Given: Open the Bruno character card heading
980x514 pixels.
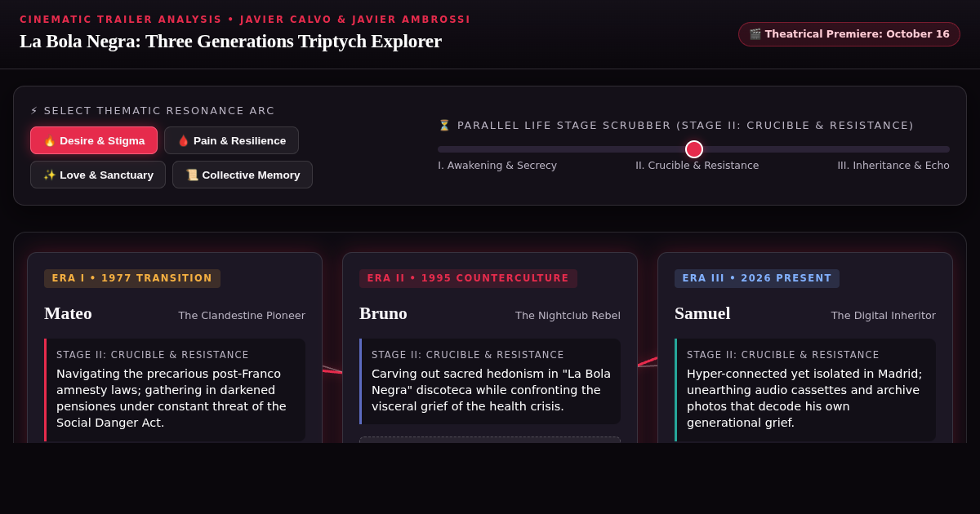Looking at the screenshot, I should 383,313.
